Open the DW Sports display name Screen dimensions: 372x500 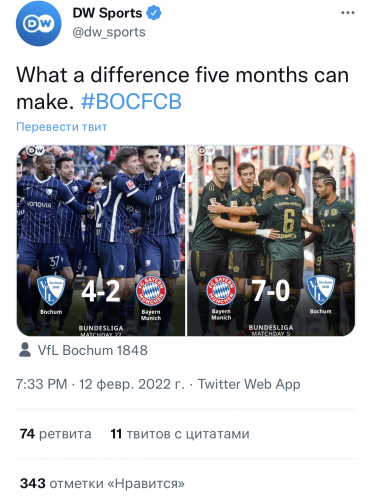(x=107, y=13)
